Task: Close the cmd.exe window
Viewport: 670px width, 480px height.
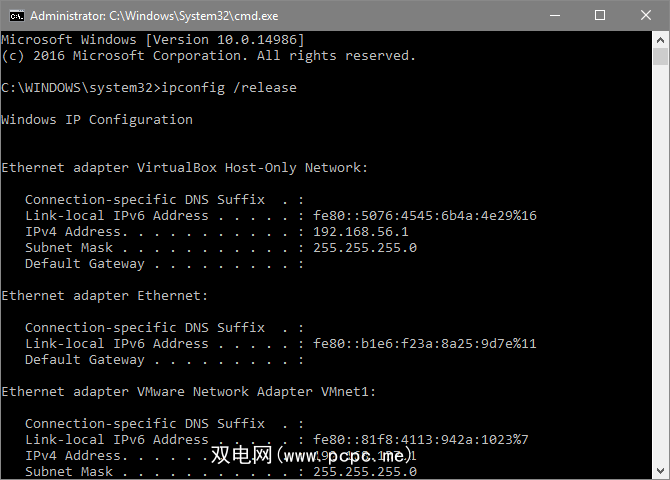Action: click(x=647, y=15)
